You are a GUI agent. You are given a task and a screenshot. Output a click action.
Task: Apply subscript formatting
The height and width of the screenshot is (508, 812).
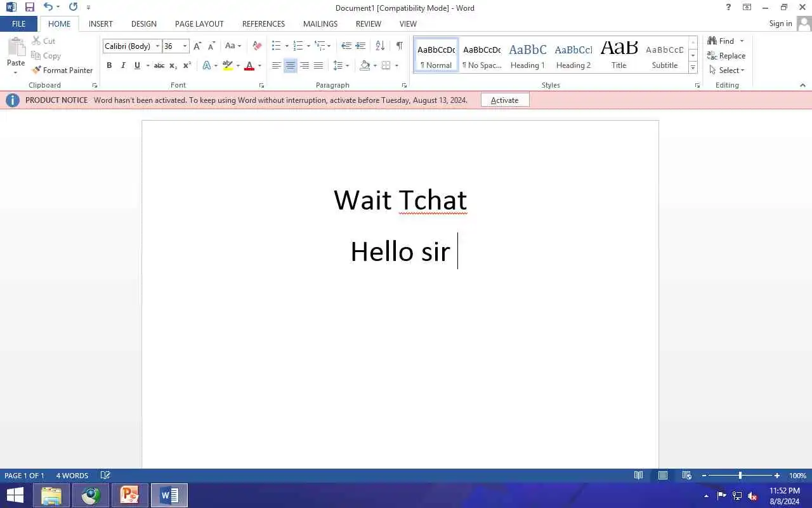[173, 65]
